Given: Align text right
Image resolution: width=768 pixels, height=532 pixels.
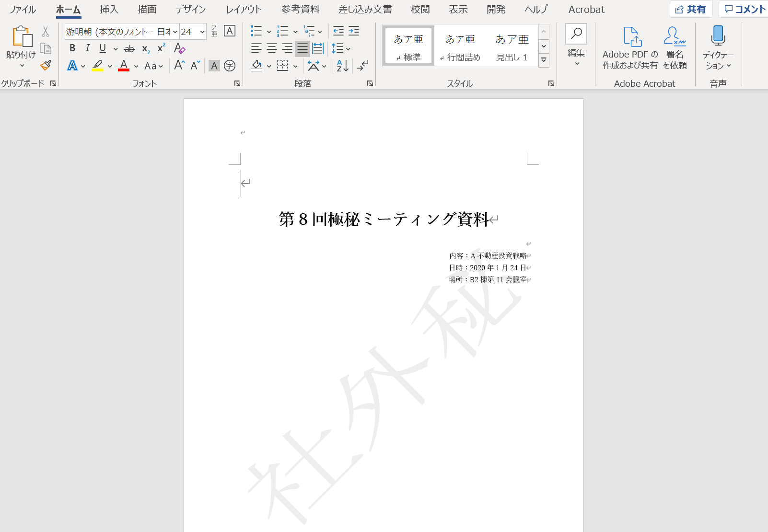Looking at the screenshot, I should click(287, 48).
